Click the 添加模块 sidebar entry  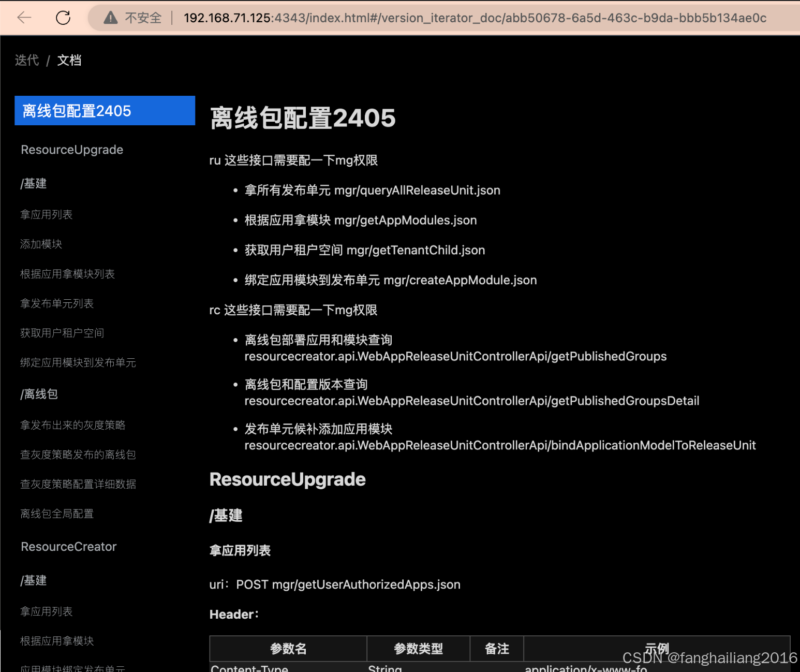41,244
